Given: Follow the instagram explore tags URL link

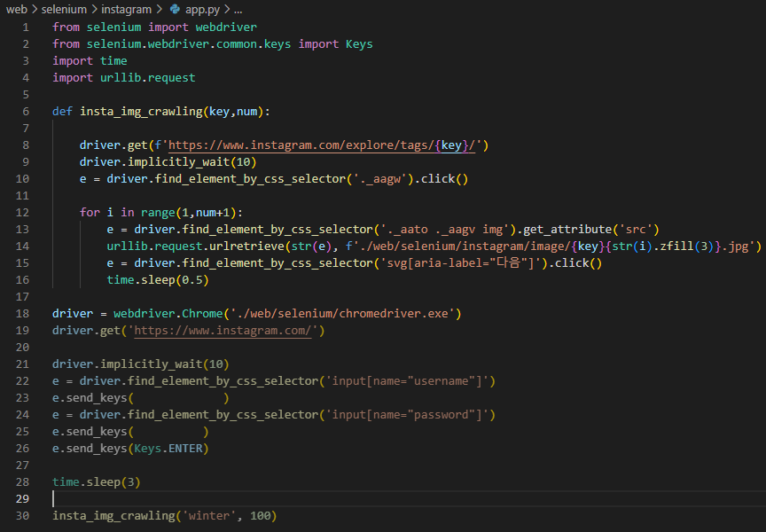Looking at the screenshot, I should (322, 145).
